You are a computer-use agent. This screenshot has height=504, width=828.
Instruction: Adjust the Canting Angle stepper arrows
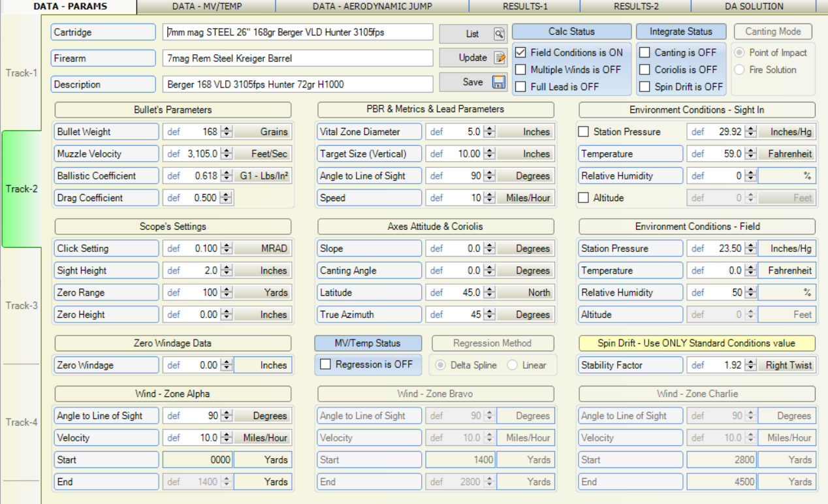489,270
